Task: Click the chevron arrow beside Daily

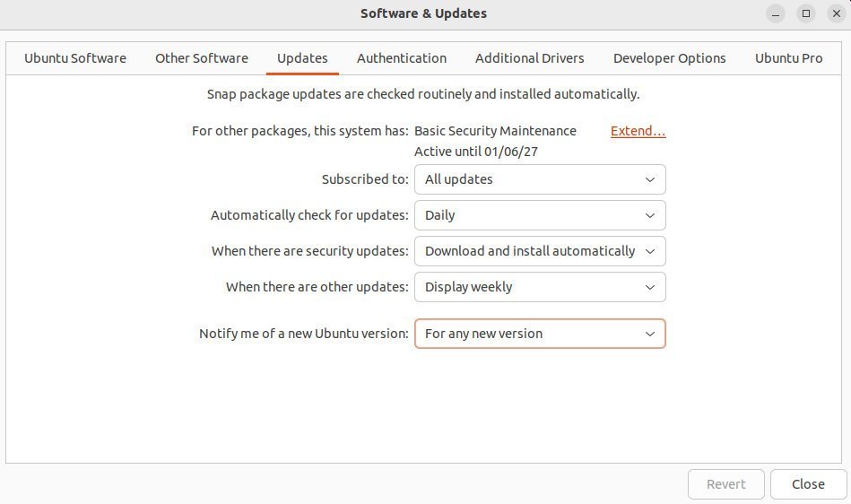Action: click(649, 215)
